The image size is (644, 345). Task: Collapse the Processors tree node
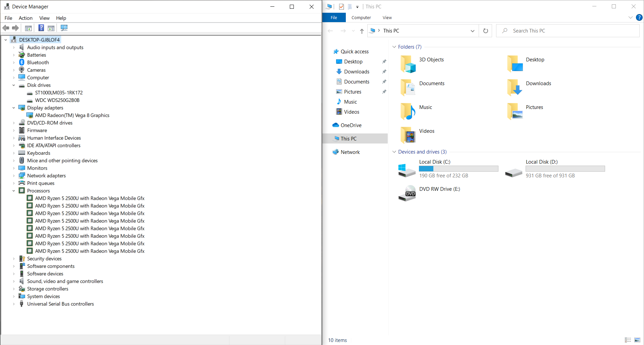tap(14, 191)
